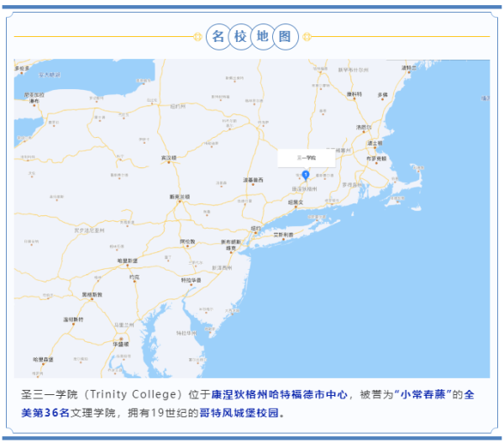Screen dimensions: 504x443
Task: Click the ornament right of the title
Action: point(307,36)
